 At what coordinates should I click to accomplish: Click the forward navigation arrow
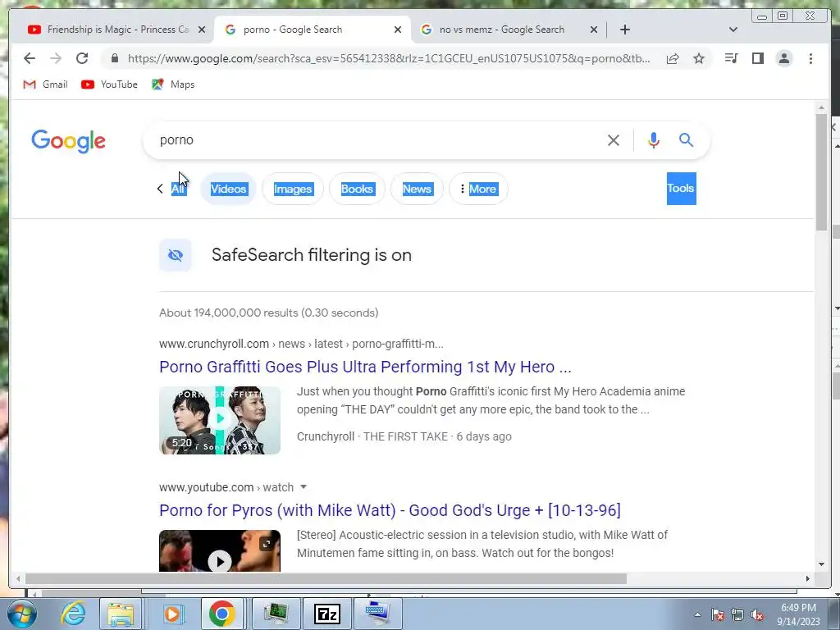coord(56,58)
